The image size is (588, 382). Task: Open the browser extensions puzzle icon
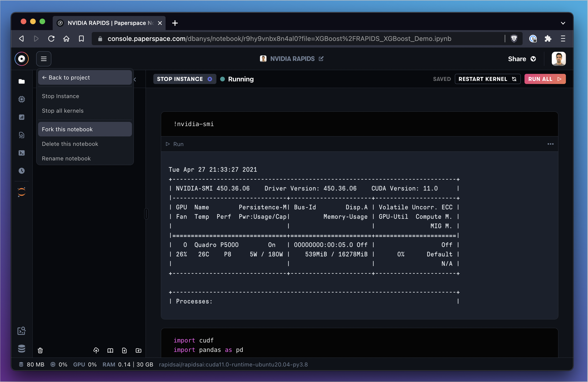pyautogui.click(x=548, y=39)
